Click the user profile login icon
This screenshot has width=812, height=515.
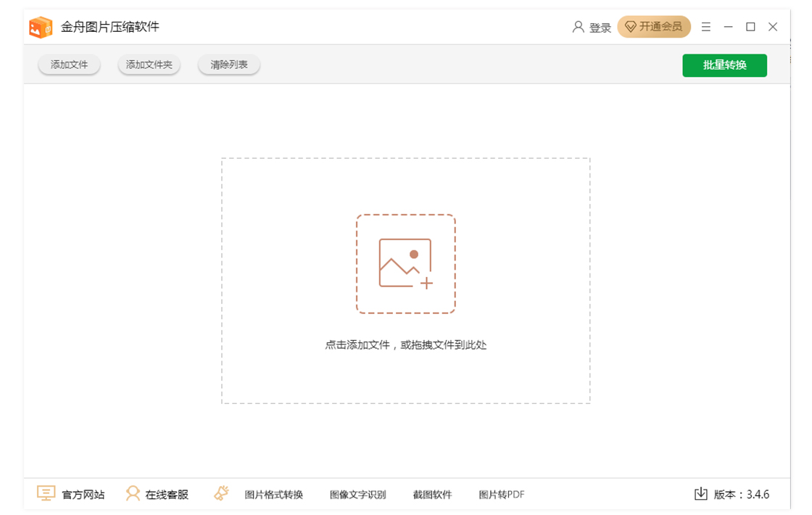point(578,27)
